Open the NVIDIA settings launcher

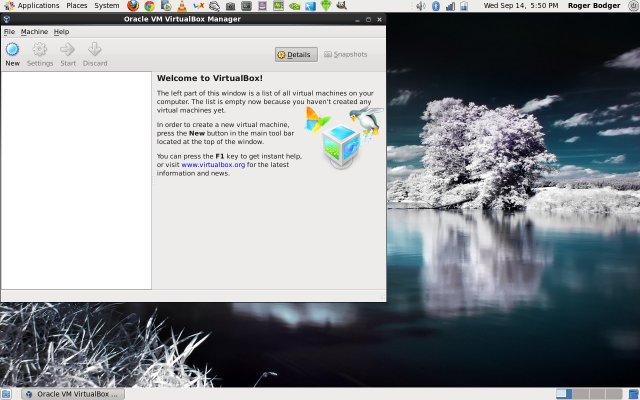pos(294,6)
